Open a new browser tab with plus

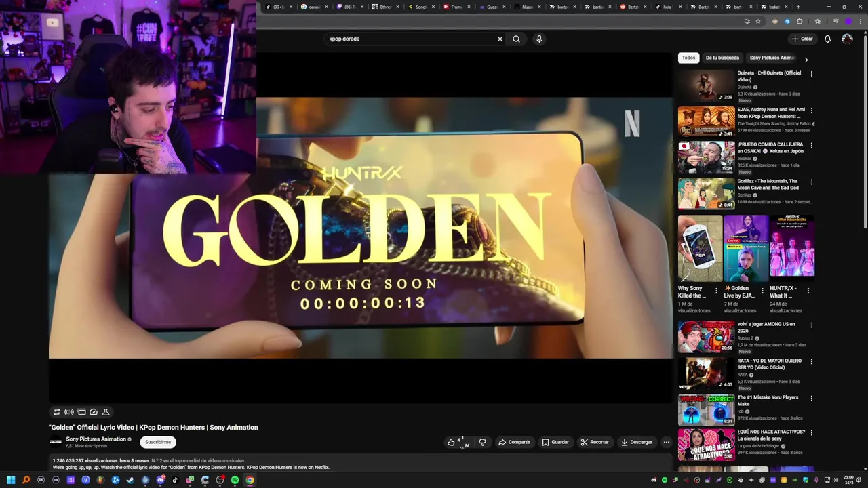coord(798,7)
